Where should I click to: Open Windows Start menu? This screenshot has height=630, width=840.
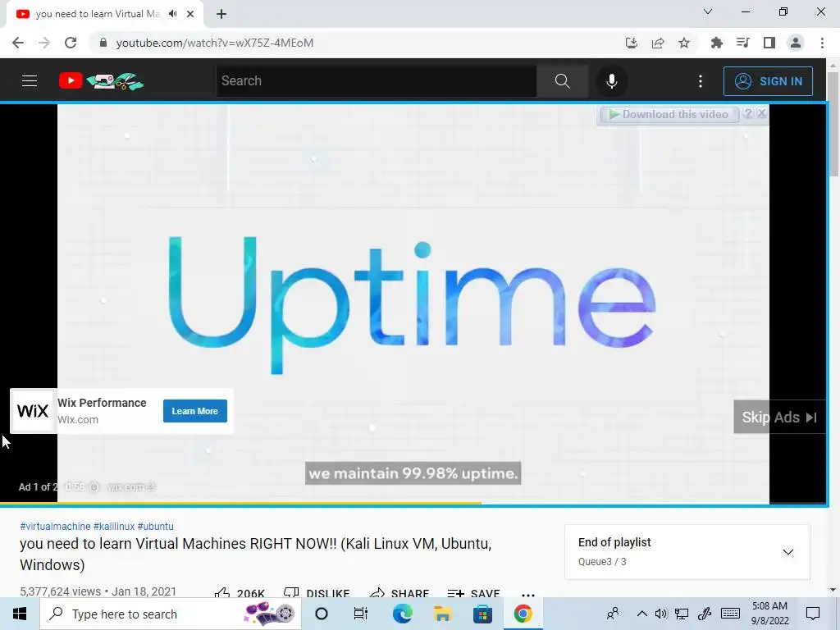click(20, 614)
